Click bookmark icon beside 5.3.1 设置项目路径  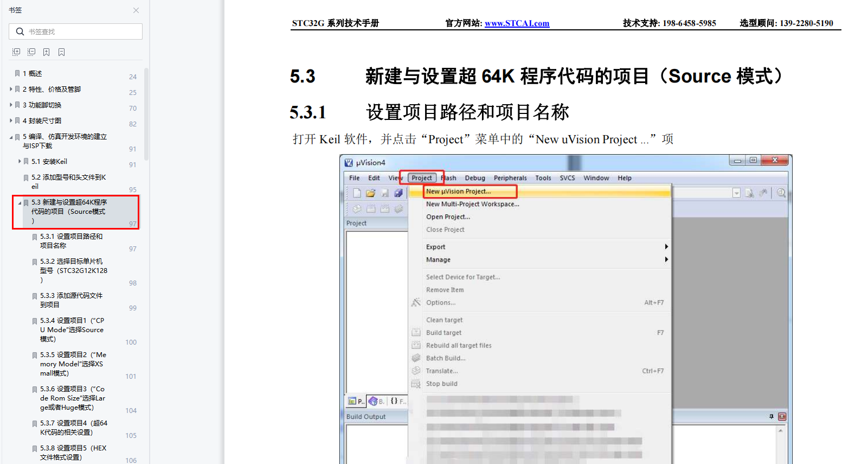(35, 237)
